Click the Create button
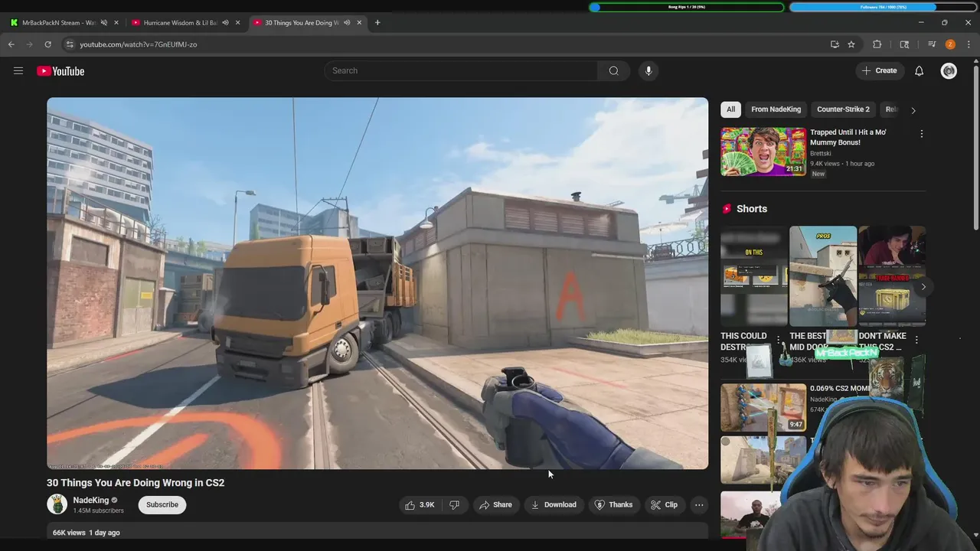 pyautogui.click(x=879, y=70)
